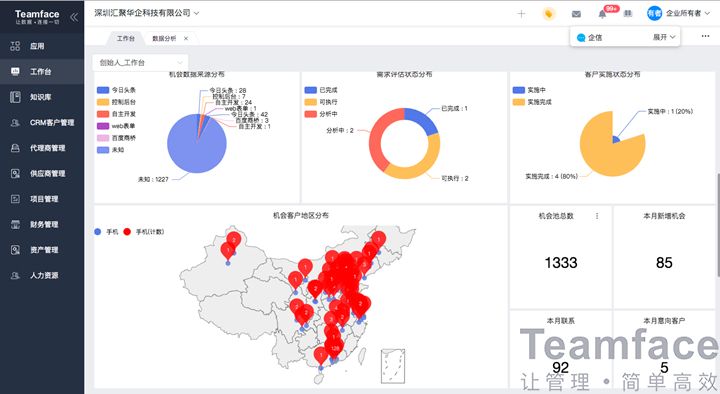The height and width of the screenshot is (394, 720).
Task: Click the three-dot more icon at top right
Action: [x=705, y=36]
